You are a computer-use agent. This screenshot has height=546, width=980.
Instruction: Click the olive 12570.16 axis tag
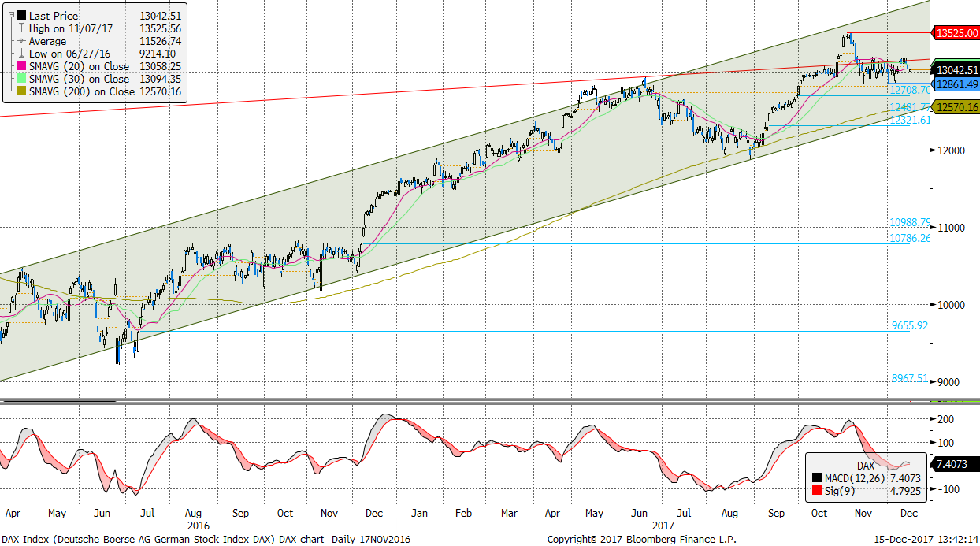(956, 107)
